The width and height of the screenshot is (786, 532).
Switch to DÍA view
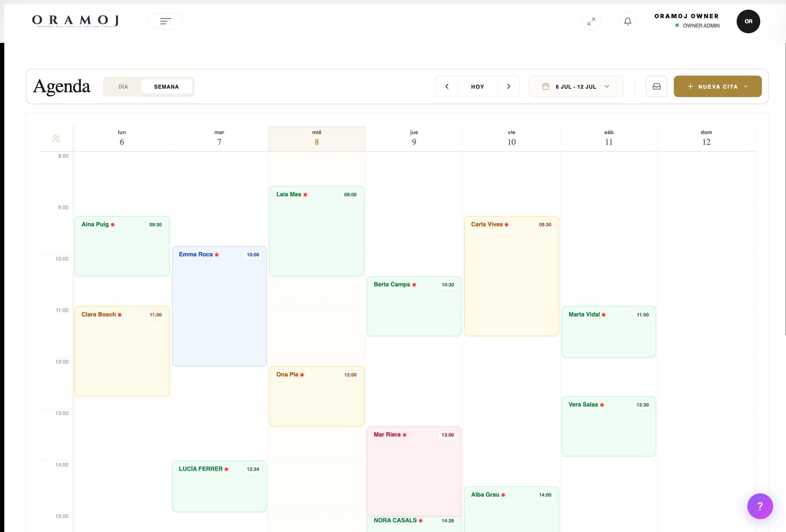123,87
